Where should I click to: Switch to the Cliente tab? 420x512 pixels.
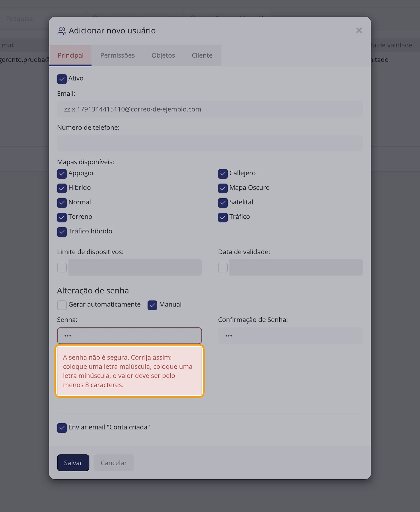[x=202, y=55]
